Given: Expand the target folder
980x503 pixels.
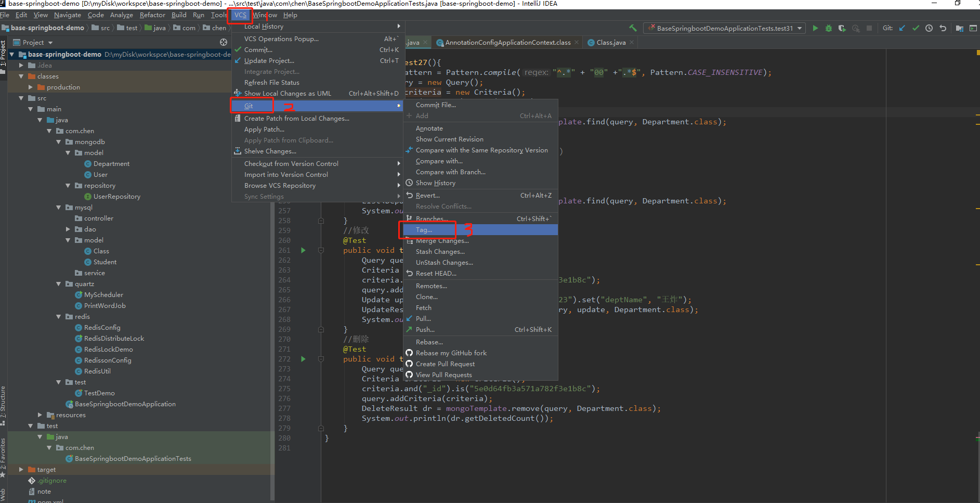Looking at the screenshot, I should coord(21,469).
